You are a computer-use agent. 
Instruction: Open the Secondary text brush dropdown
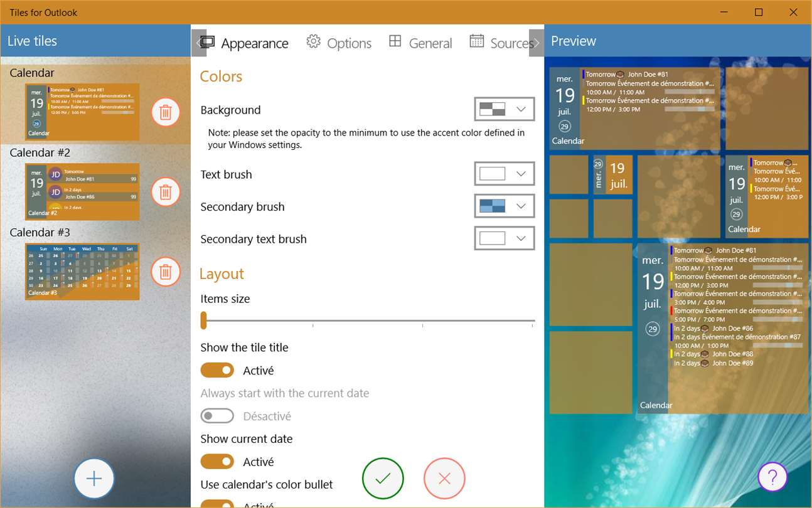[505, 238]
